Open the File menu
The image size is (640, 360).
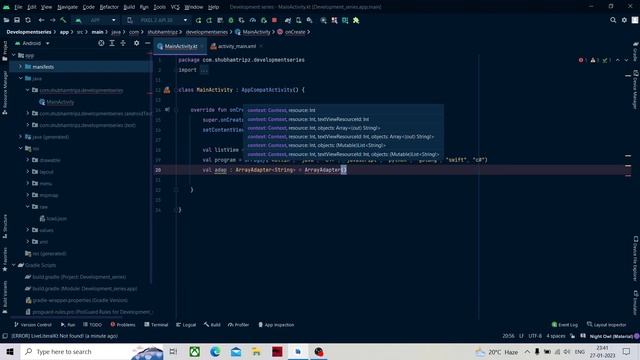click(18, 7)
